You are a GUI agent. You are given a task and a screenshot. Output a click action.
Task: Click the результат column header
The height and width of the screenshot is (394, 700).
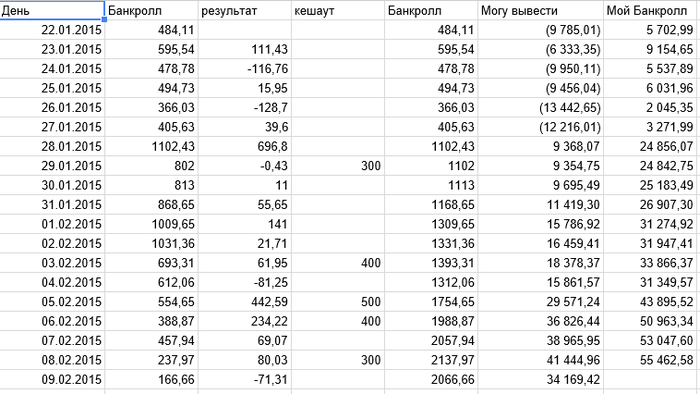pyautogui.click(x=244, y=10)
